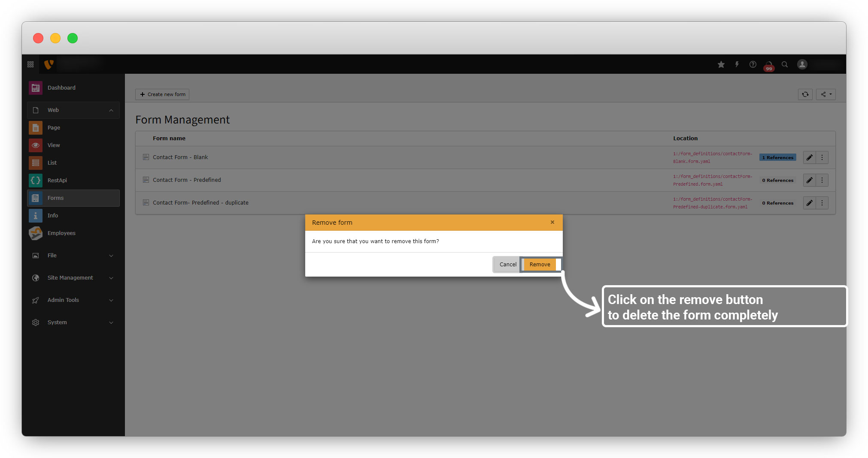Confirm deletion with the Remove button
Screen dimensions: 868x458
[540, 265]
